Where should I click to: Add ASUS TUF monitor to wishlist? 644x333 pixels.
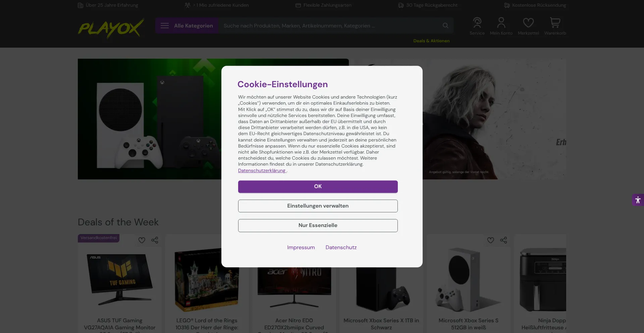tap(142, 240)
